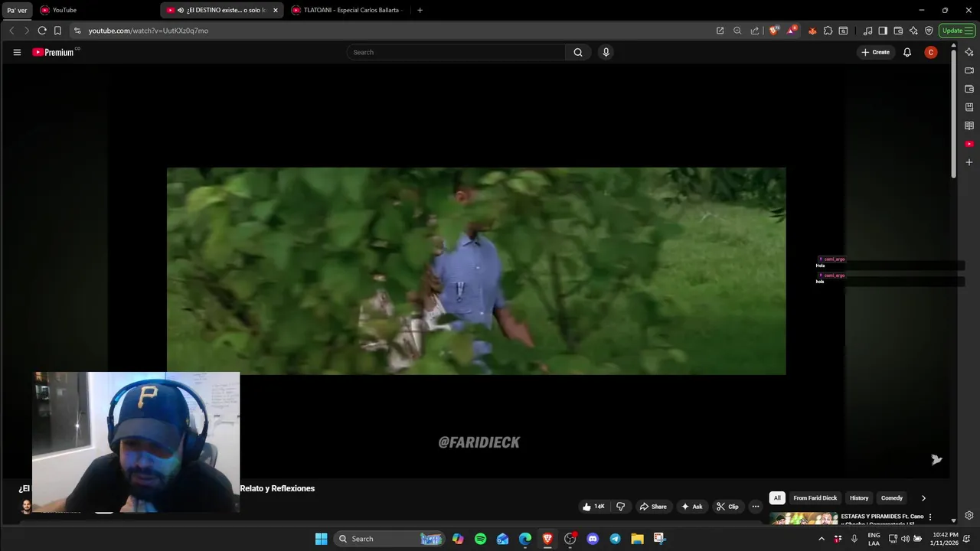The width and height of the screenshot is (980, 551).
Task: Open Brave Shields lion icon
Action: coord(774,31)
